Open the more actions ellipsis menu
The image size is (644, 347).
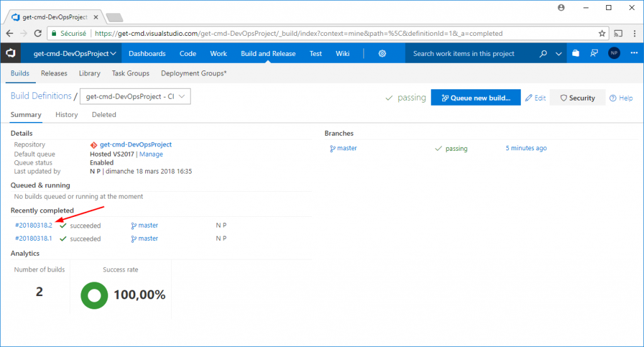[x=634, y=53]
